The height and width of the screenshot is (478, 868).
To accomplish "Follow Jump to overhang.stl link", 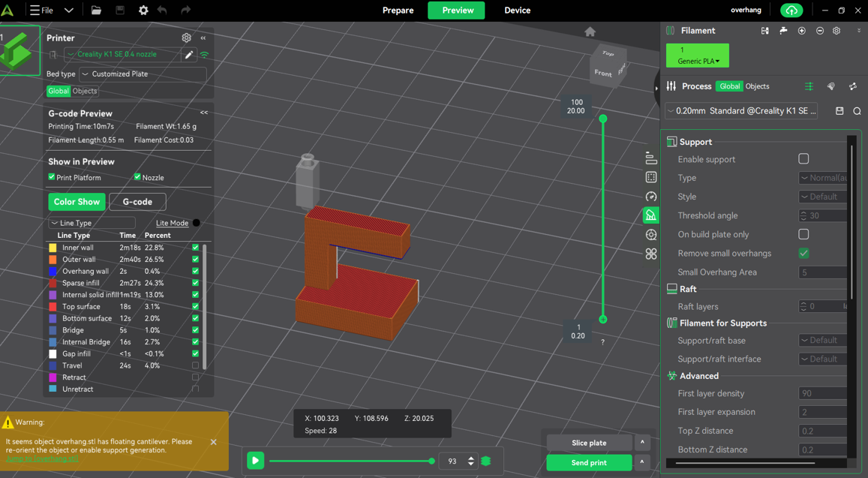I will pos(42,458).
